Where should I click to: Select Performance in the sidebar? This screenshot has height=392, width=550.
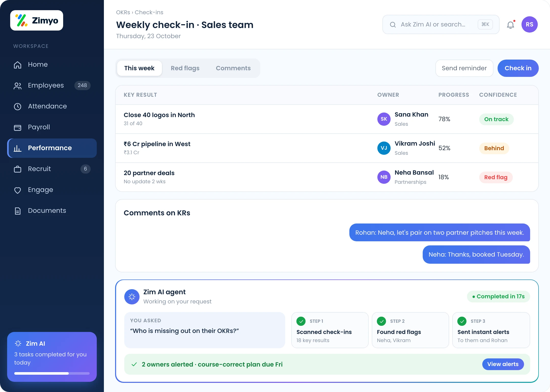click(x=52, y=148)
